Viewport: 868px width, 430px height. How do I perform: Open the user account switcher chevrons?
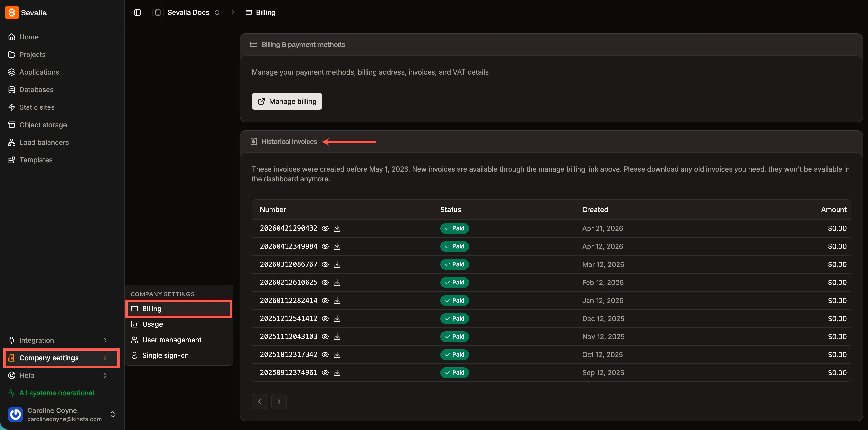[113, 414]
